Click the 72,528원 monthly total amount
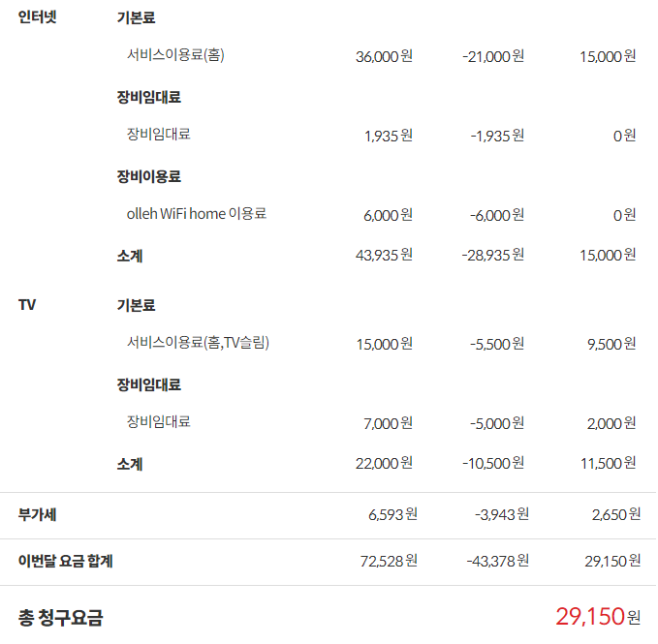 click(386, 560)
